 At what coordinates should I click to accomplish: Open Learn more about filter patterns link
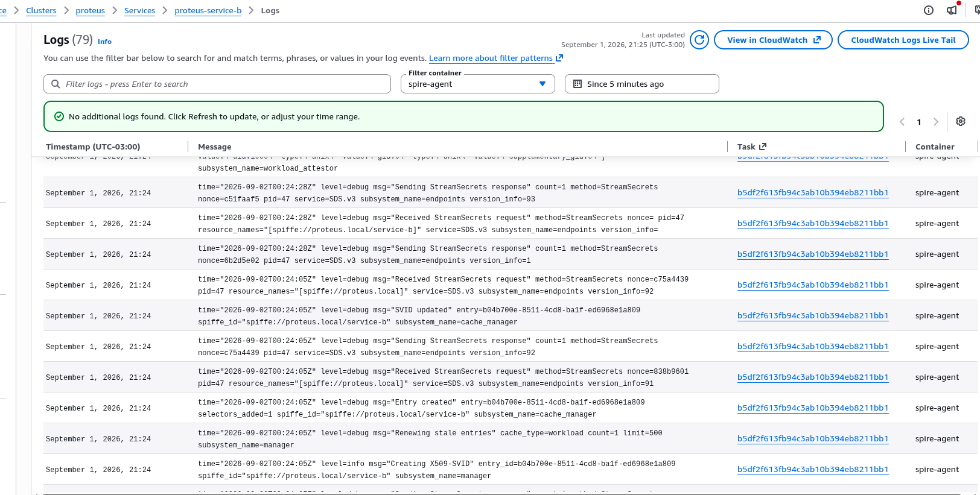(495, 58)
